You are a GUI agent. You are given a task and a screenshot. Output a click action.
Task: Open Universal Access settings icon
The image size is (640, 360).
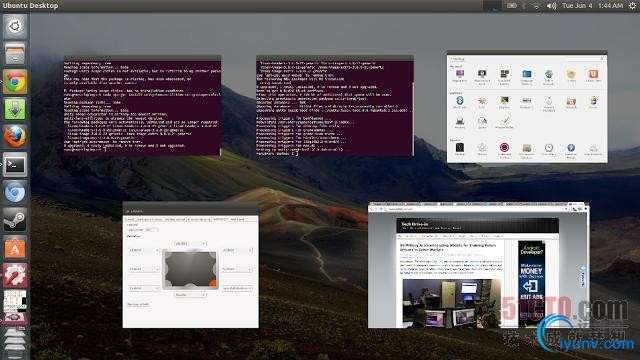click(x=571, y=147)
